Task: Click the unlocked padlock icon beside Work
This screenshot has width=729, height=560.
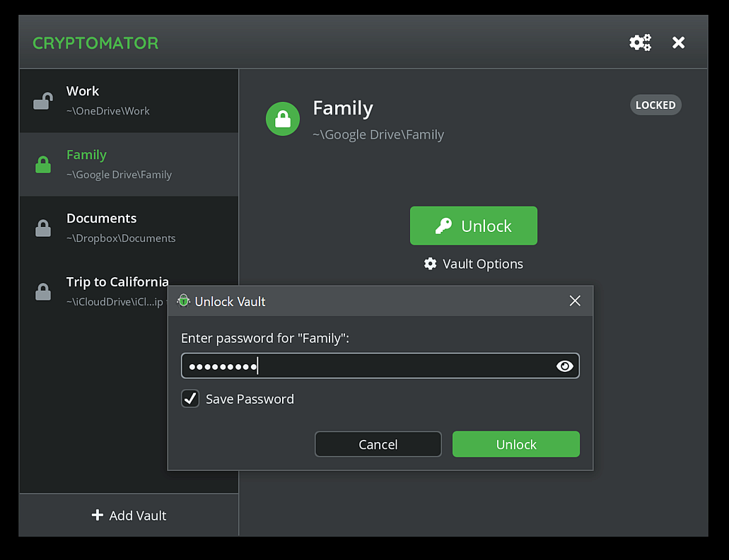Action: (42, 101)
